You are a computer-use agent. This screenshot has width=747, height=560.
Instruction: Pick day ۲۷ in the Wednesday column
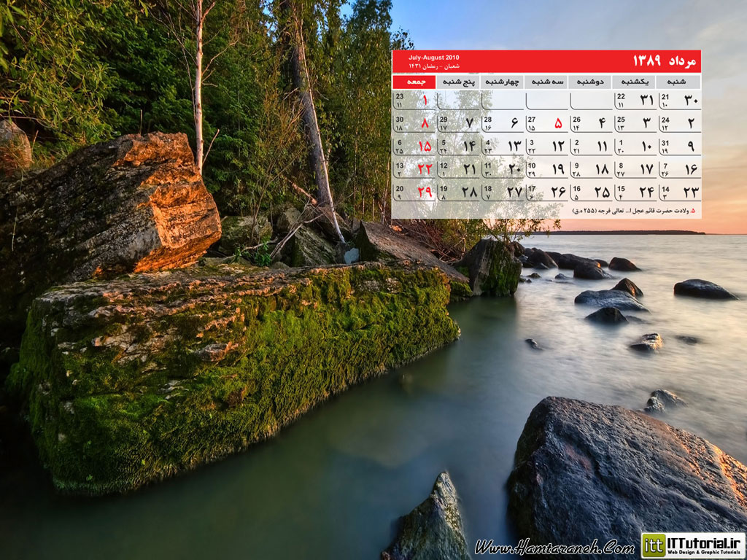point(514,192)
